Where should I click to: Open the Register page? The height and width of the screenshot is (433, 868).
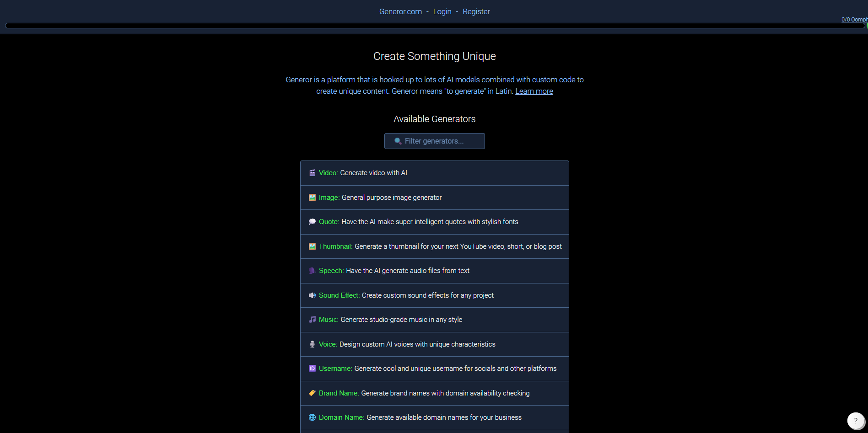coord(476,11)
